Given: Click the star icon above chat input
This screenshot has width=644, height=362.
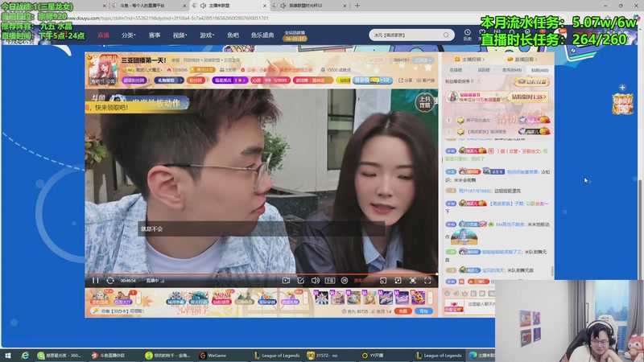Looking at the screenshot, I should [x=464, y=294].
